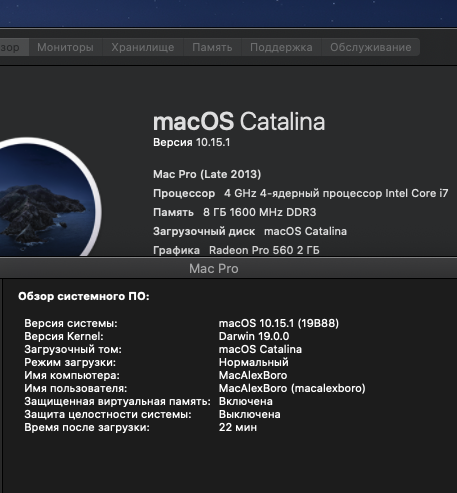Image resolution: width=457 pixels, height=493 pixels.
Task: Select the Версия системы 19B88 value
Action: coord(279,323)
